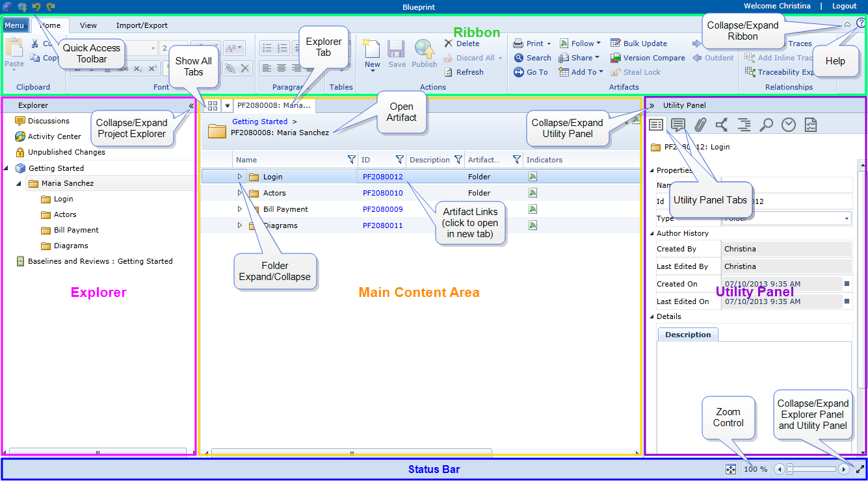Open Activity Center in Explorer
This screenshot has height=486, width=868.
point(48,136)
